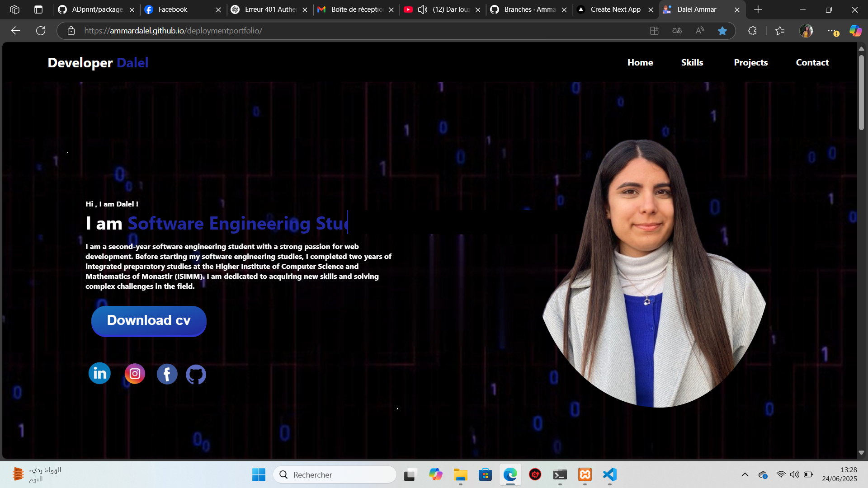Open Copilot icon in browser toolbar

click(855, 31)
